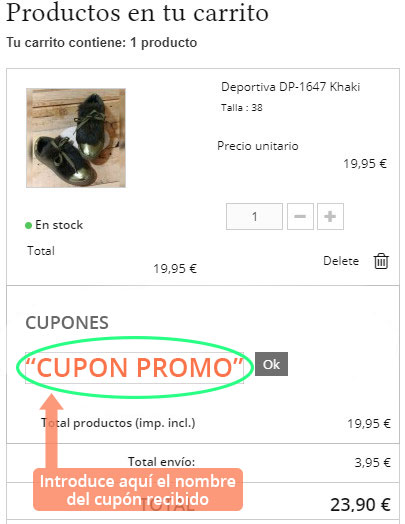
Task: Click the Talla : 38 size label
Action: (242, 108)
